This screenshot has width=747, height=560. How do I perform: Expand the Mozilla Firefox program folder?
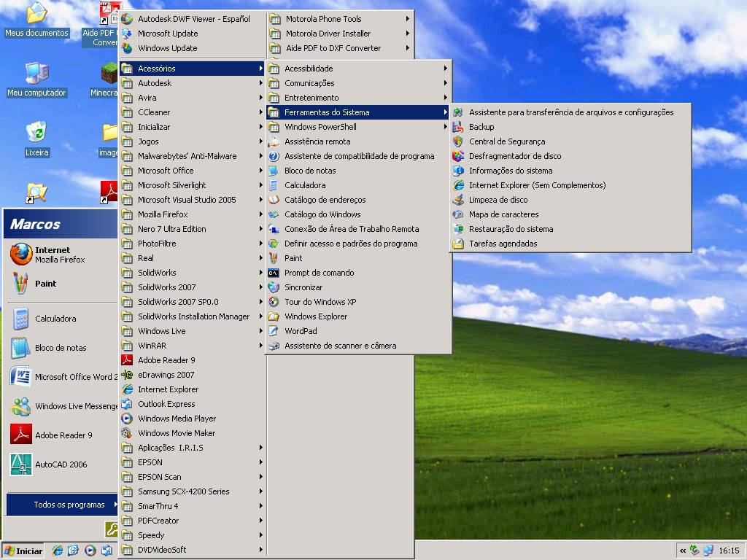(x=193, y=214)
